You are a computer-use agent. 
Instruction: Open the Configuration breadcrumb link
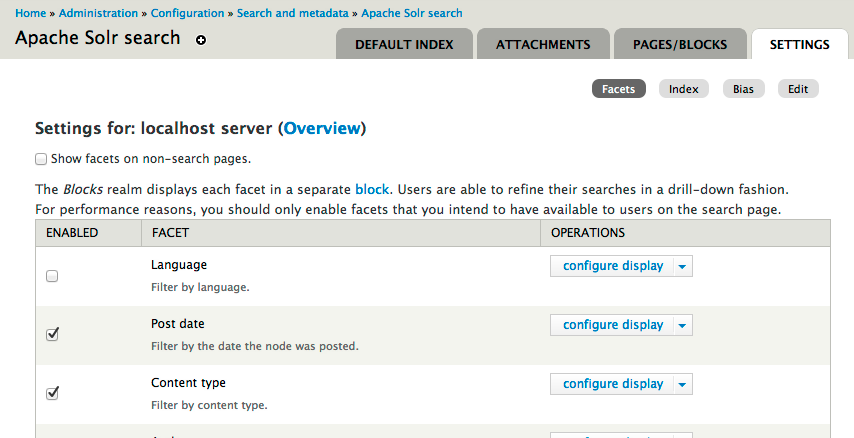tap(187, 13)
